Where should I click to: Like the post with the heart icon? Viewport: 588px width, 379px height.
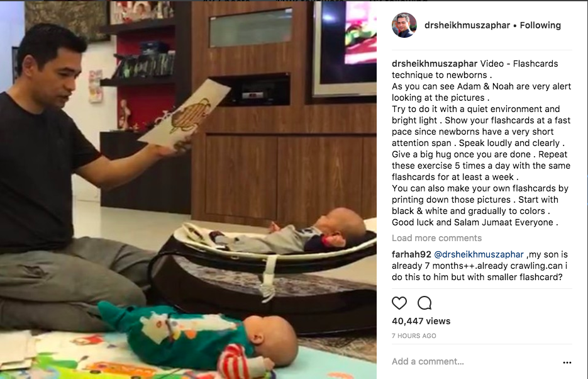pos(399,303)
